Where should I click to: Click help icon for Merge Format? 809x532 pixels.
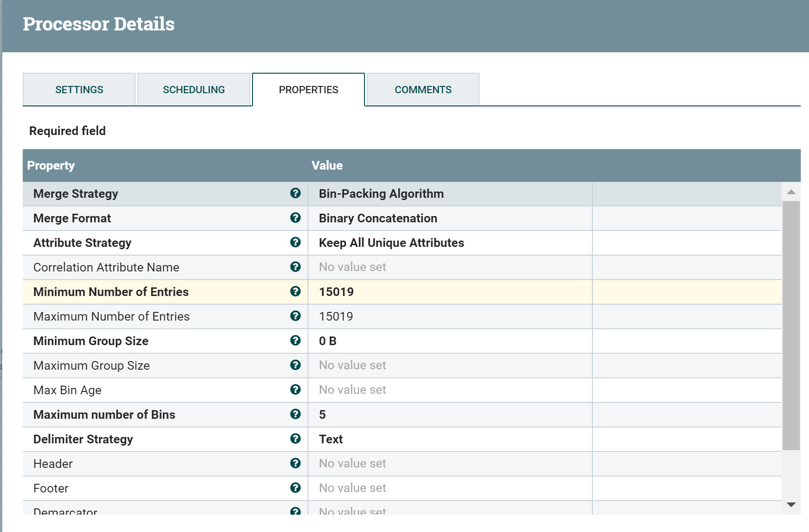295,218
